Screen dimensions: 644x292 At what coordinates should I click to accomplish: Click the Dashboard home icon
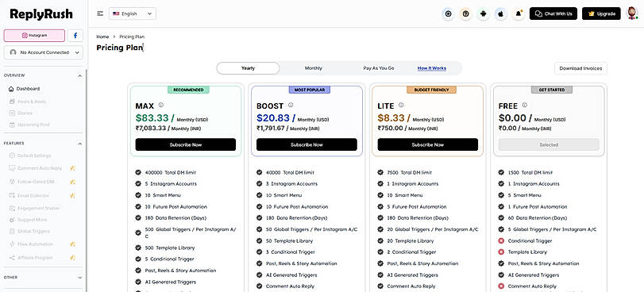11,89
